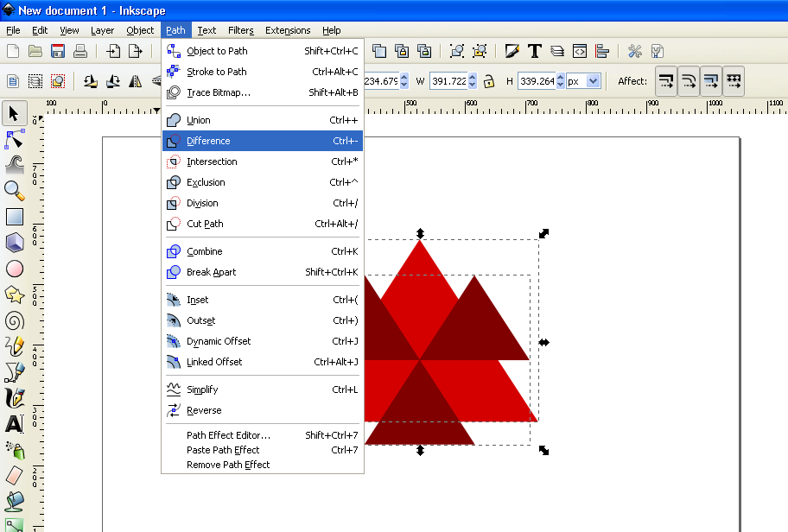Select the Pencil freehand tool

coord(14,346)
